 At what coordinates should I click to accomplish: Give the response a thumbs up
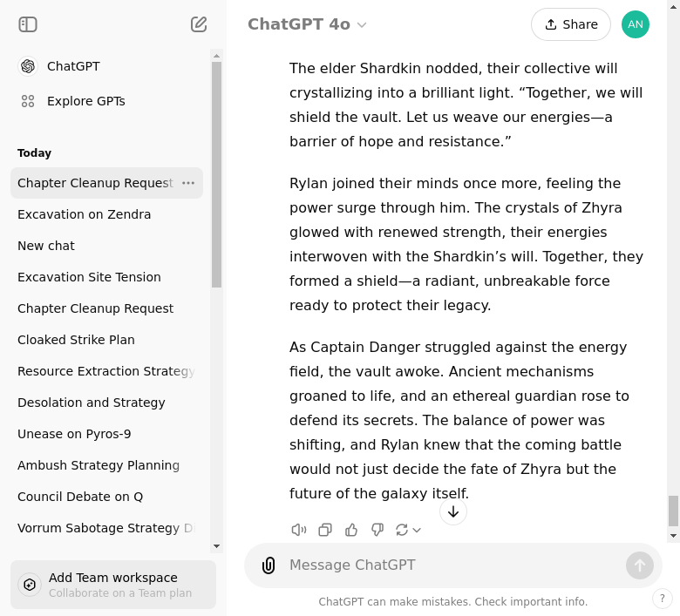click(x=351, y=530)
